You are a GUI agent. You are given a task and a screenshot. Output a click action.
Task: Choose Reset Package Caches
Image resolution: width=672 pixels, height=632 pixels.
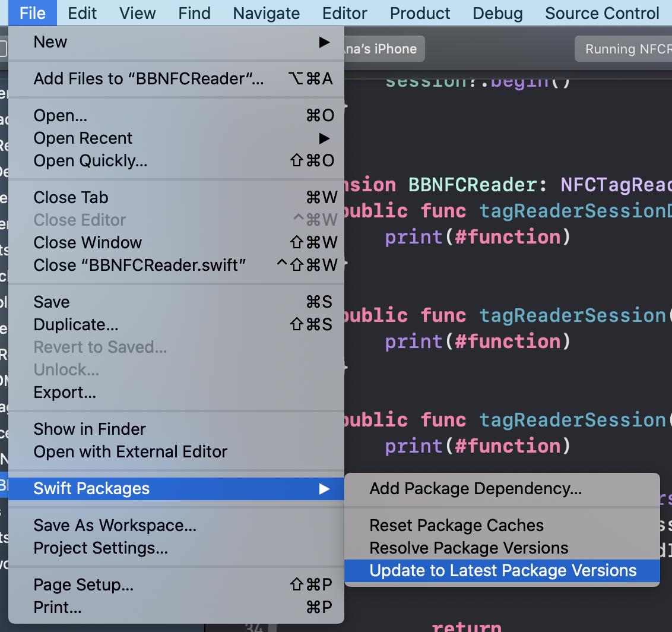pyautogui.click(x=456, y=525)
